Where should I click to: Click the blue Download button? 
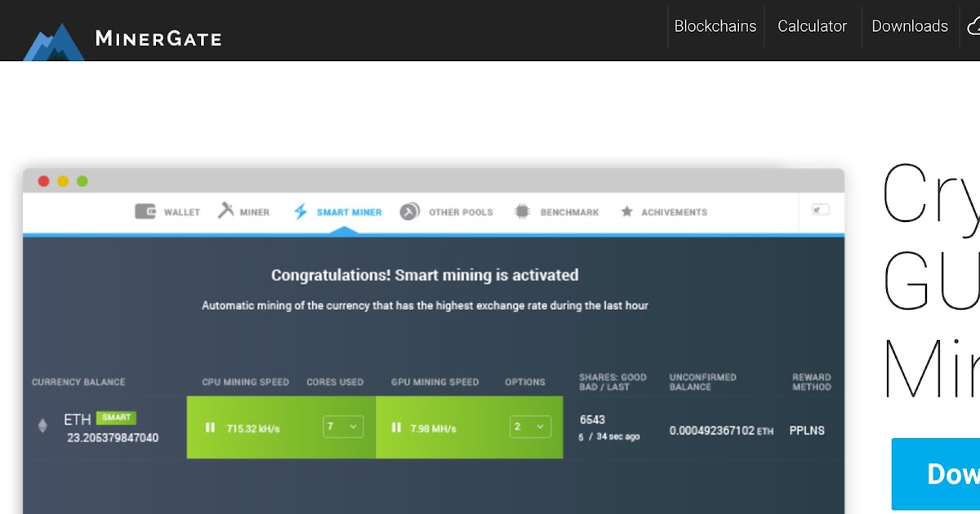point(936,474)
